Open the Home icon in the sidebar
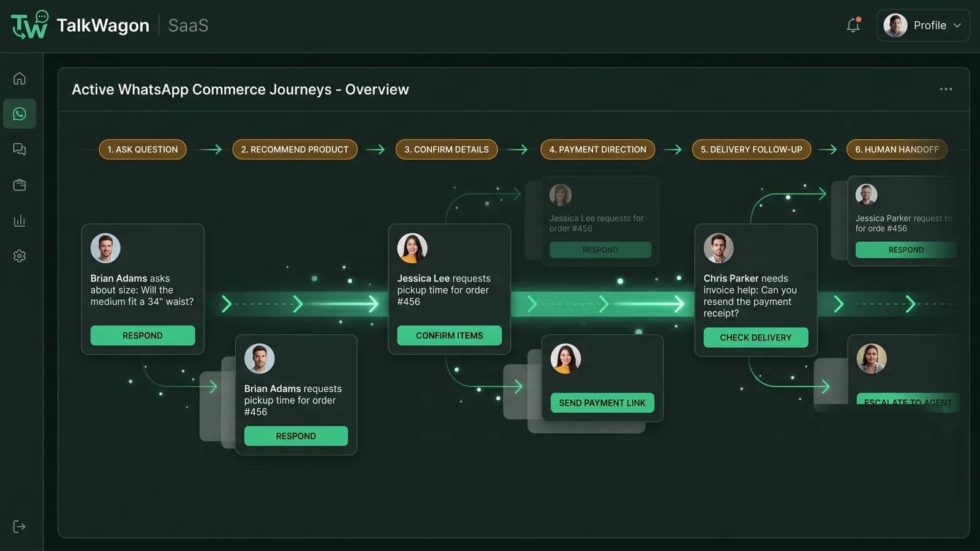Image resolution: width=980 pixels, height=551 pixels. [x=20, y=78]
